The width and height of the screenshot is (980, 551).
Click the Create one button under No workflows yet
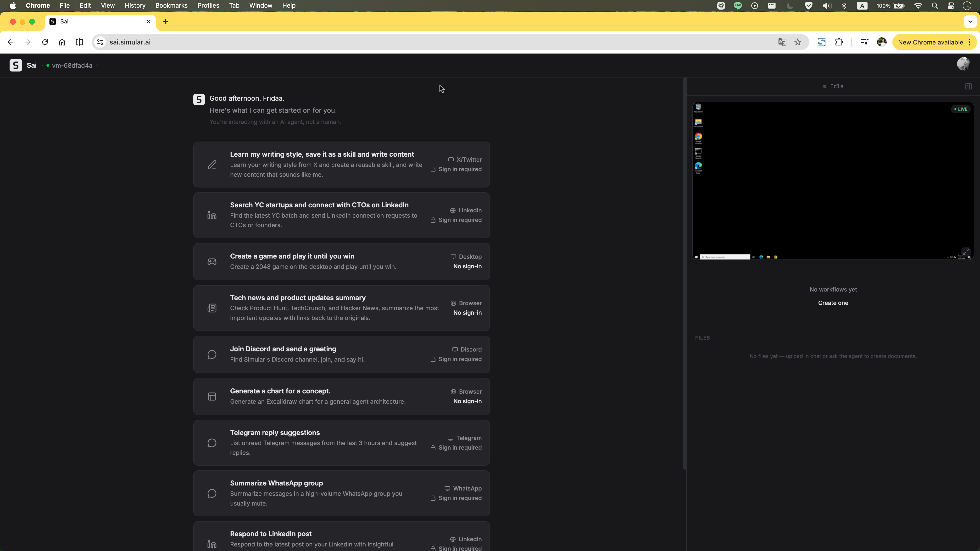point(833,303)
